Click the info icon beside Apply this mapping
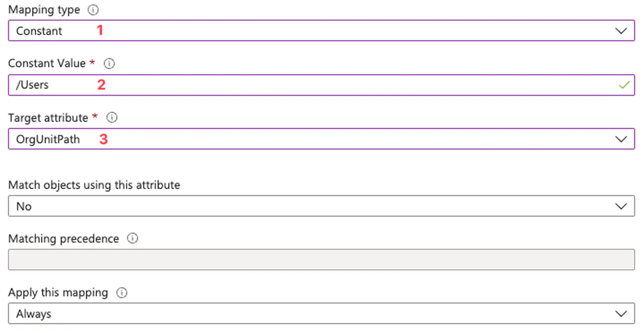Screen dimensions: 644x333 pos(121,293)
